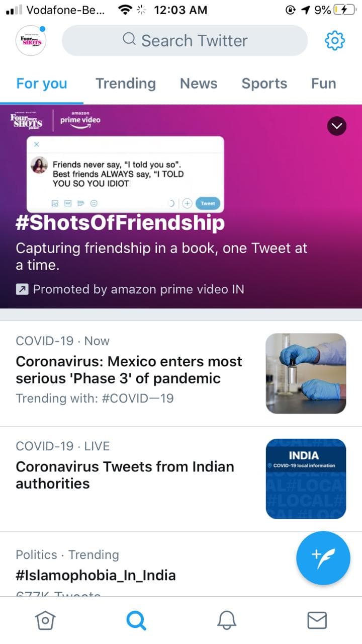Open the #ShotsOfFriendship promoted hashtag
Screen dimensions: 362x644
tap(121, 223)
